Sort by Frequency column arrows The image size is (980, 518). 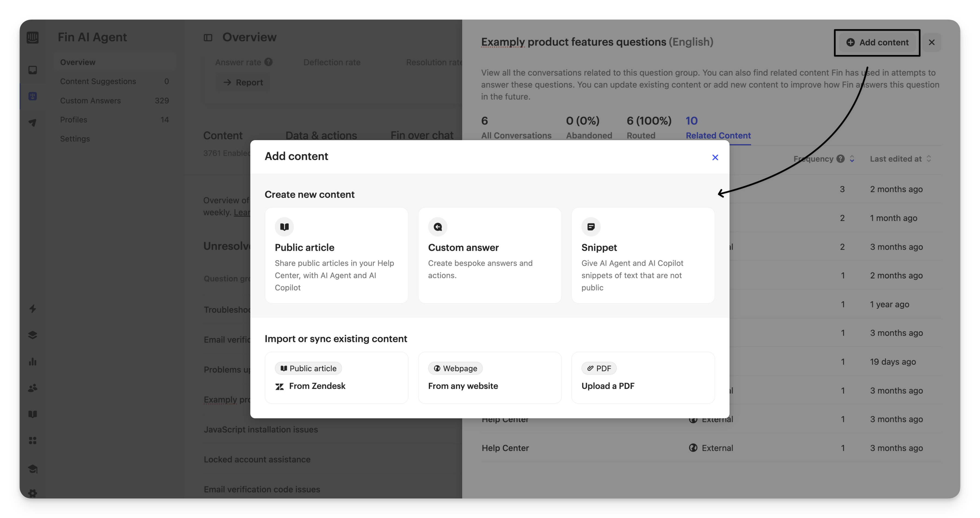tap(852, 159)
